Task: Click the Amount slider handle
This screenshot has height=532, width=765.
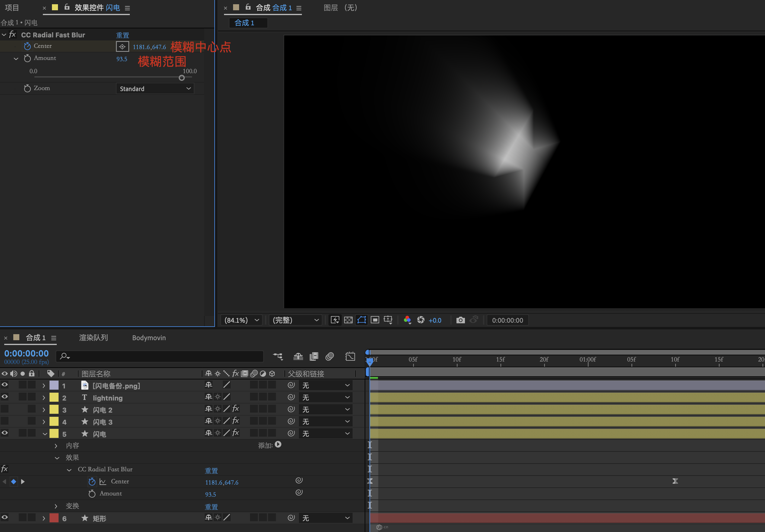Action: 181,78
